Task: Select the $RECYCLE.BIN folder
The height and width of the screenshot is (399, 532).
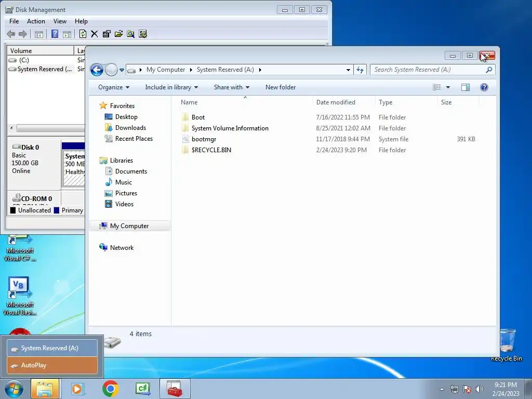Action: pyautogui.click(x=206, y=150)
